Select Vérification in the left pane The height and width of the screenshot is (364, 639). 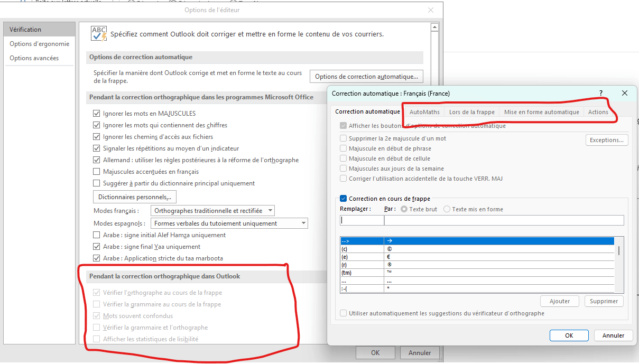click(39, 30)
